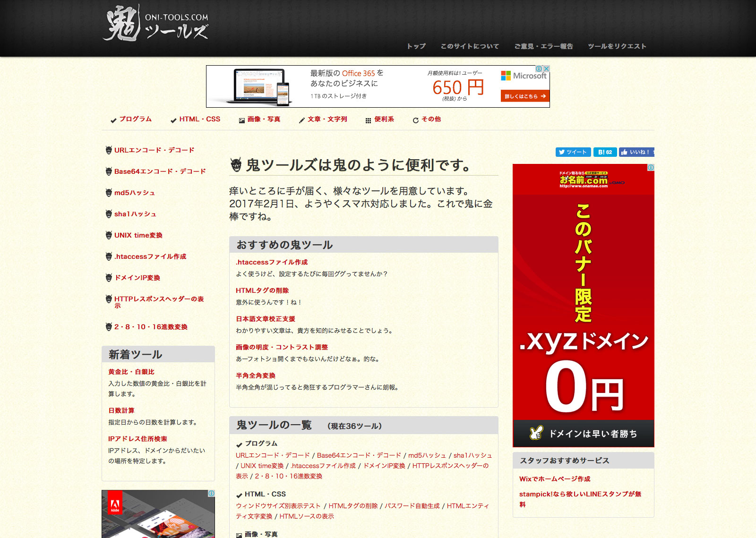Click the AdChoices icon on Microsoft banner
The image size is (756, 538).
[x=539, y=69]
